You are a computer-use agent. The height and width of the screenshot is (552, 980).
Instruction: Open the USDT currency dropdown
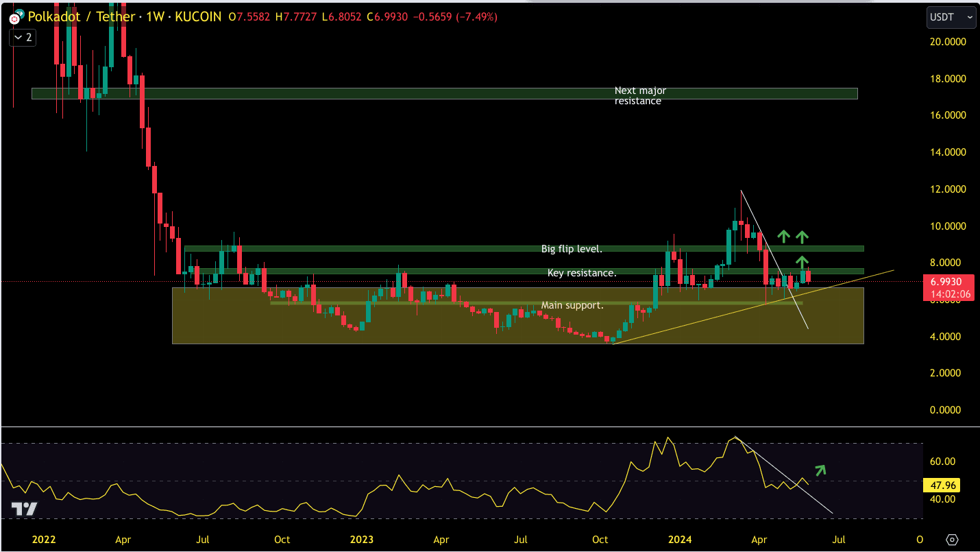tap(951, 17)
